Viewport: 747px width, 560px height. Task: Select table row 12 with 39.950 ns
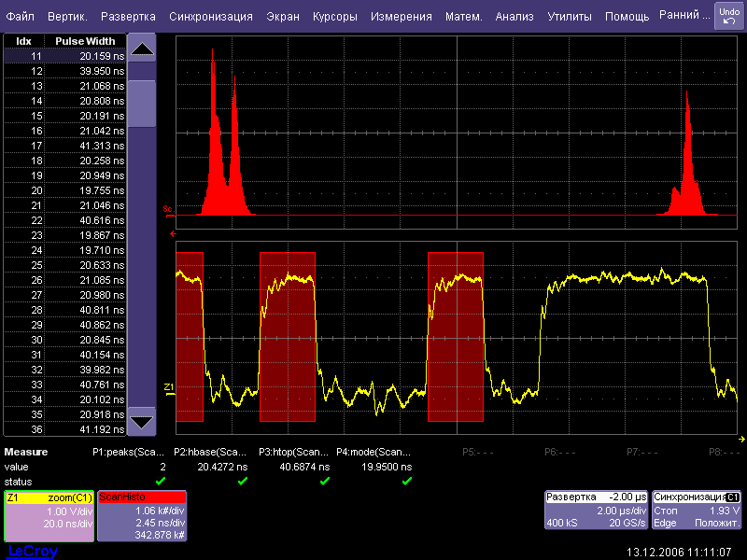coord(65,71)
